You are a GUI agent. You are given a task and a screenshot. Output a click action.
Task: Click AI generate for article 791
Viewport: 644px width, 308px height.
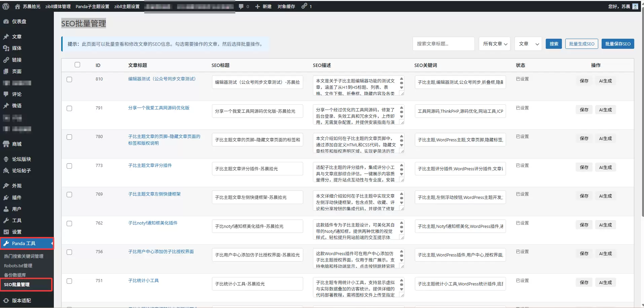pyautogui.click(x=605, y=110)
